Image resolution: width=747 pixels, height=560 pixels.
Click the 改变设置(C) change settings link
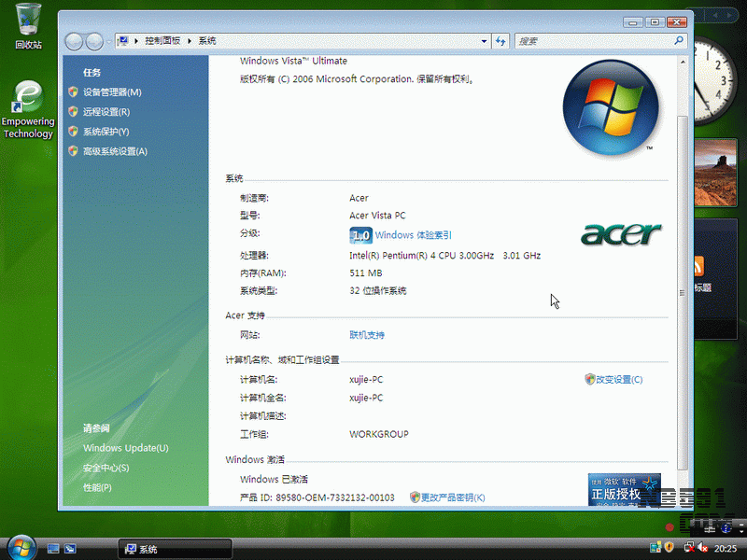click(x=618, y=380)
